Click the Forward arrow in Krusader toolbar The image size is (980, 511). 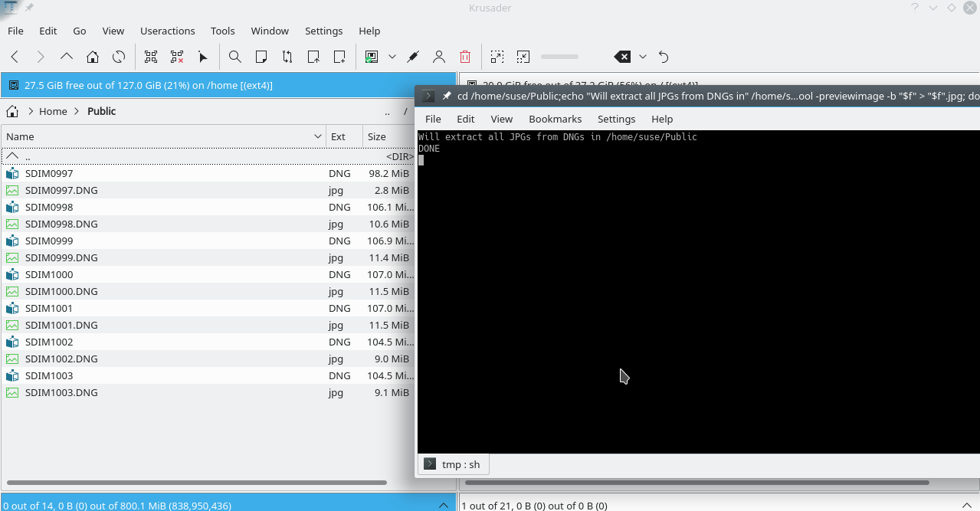41,57
